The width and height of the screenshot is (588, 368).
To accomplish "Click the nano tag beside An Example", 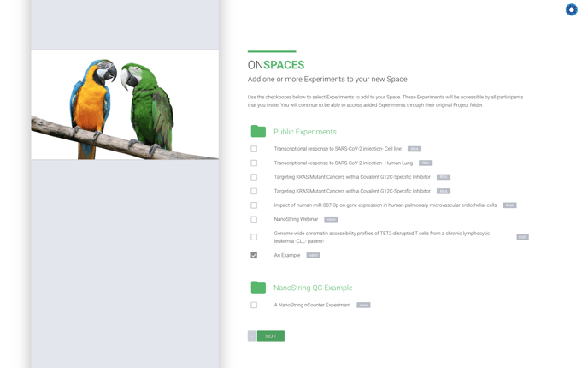I will coord(313,255).
